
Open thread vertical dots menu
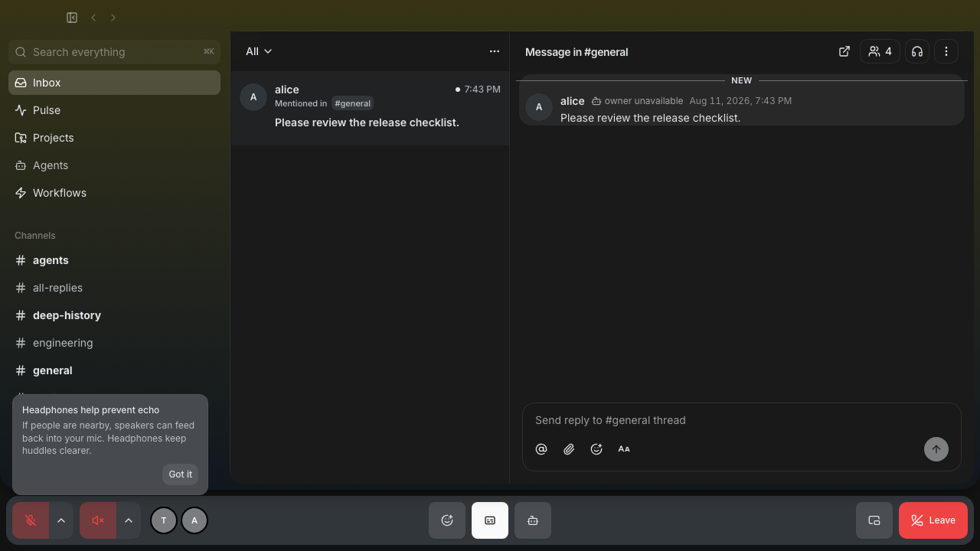tap(946, 51)
